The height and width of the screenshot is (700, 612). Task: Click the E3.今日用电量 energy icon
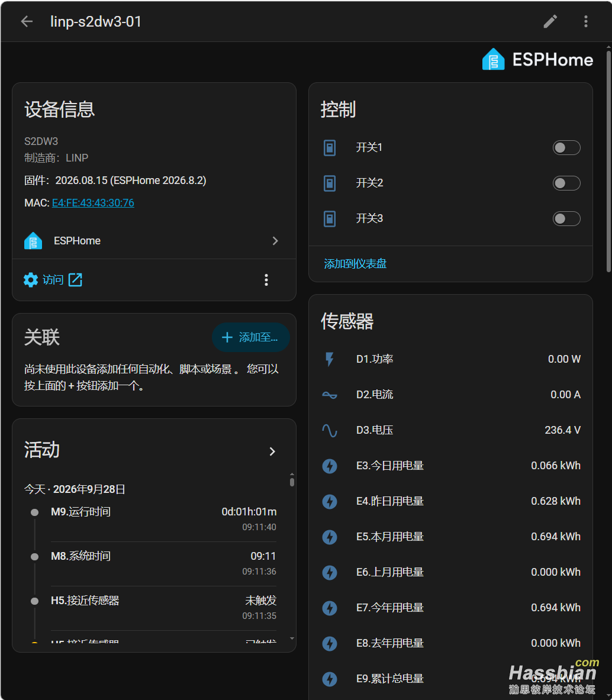pyautogui.click(x=330, y=466)
